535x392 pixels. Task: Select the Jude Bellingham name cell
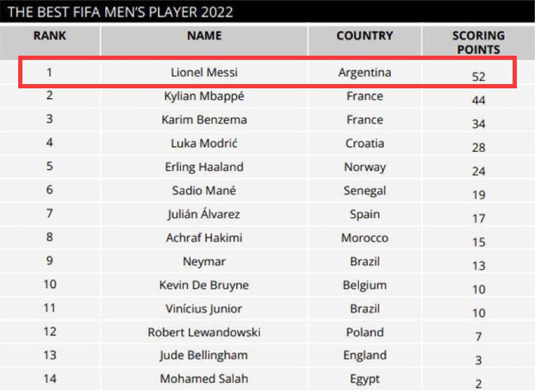coord(204,356)
